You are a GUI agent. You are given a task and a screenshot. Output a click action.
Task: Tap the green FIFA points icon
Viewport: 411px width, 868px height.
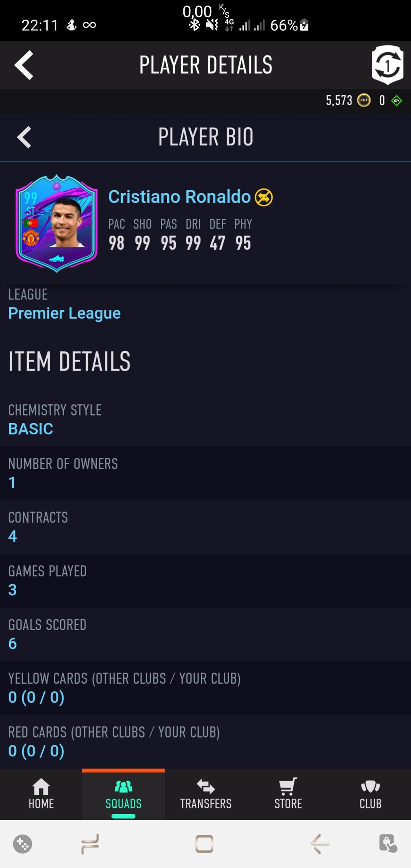pyautogui.click(x=396, y=101)
